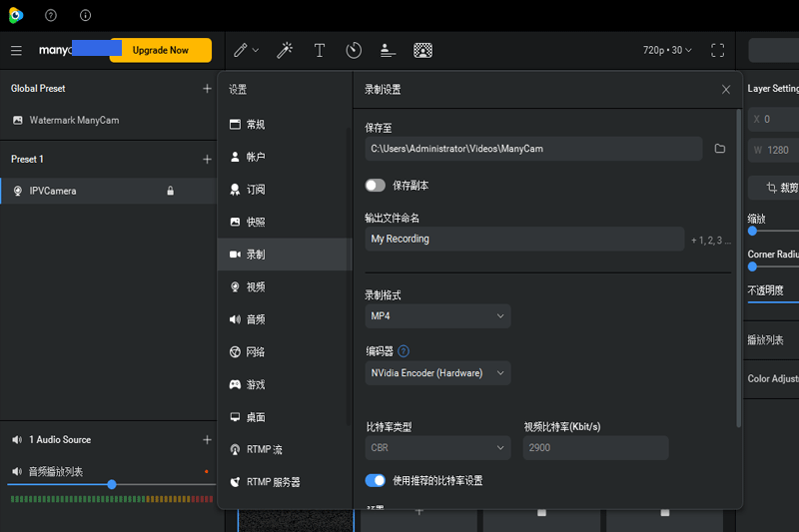This screenshot has height=532, width=799.
Task: Click the info icon in title bar
Action: coord(85,15)
